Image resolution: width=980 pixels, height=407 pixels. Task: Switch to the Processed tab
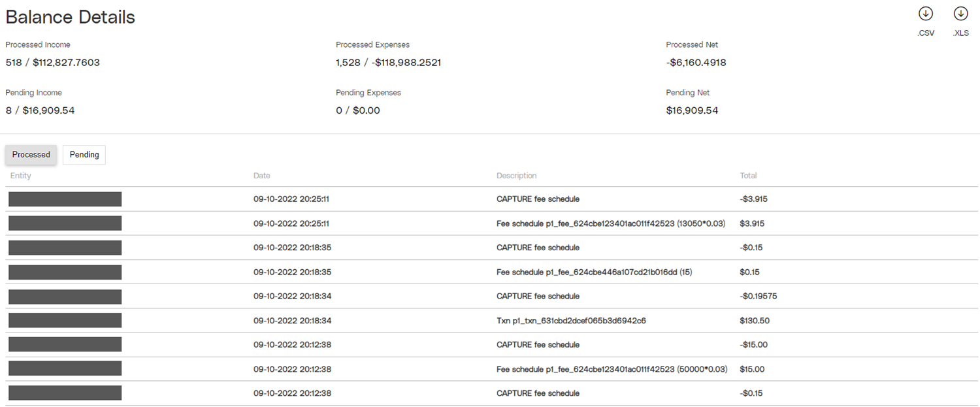pos(31,155)
